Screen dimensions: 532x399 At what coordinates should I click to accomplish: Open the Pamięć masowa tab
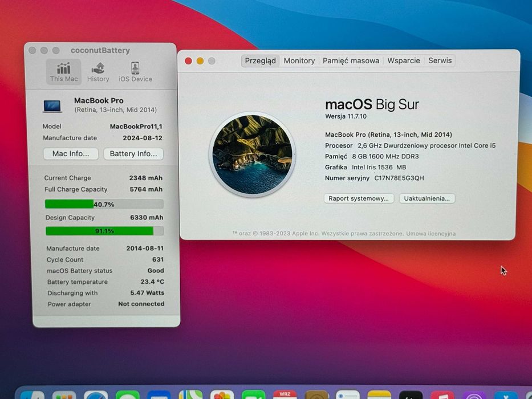point(351,61)
